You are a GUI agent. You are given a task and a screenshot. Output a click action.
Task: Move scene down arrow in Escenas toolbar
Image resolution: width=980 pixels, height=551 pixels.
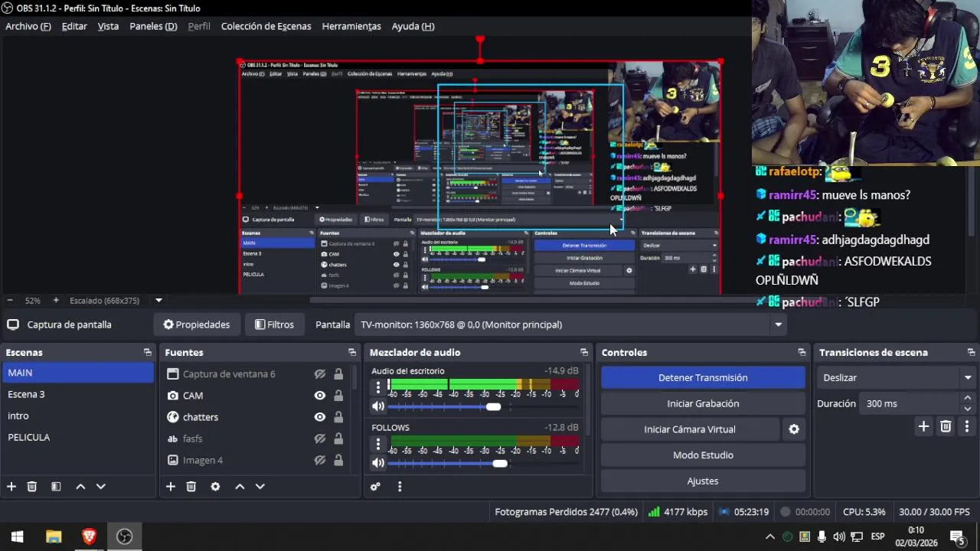(100, 487)
